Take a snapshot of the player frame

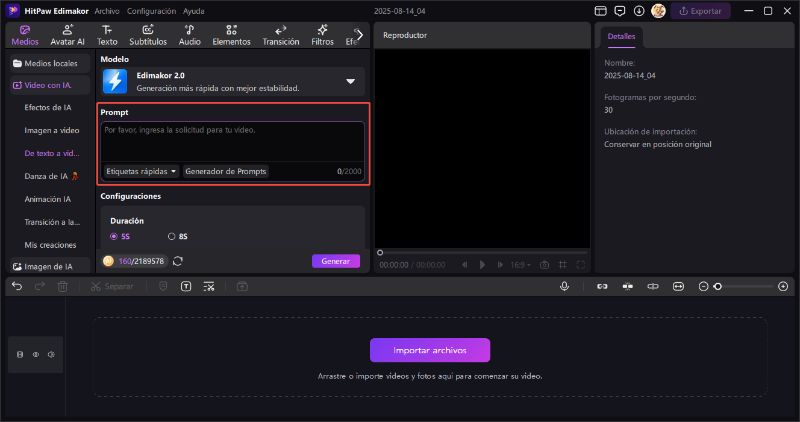tap(544, 265)
